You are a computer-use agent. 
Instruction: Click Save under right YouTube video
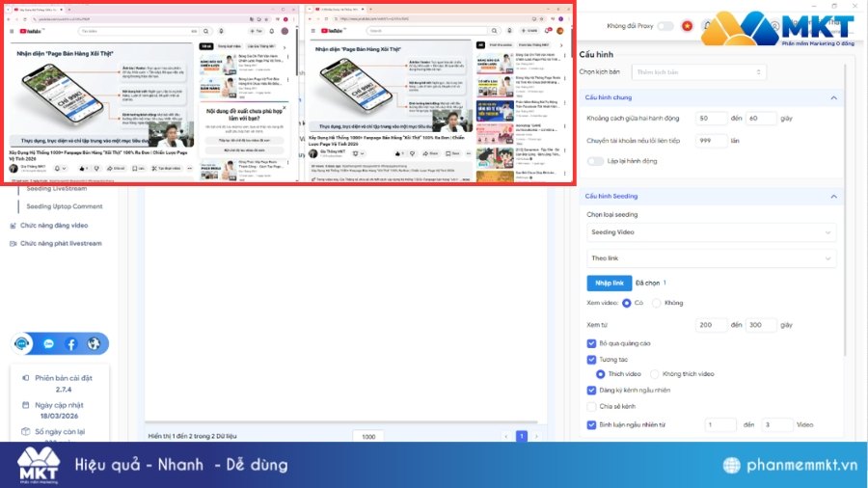pos(452,153)
